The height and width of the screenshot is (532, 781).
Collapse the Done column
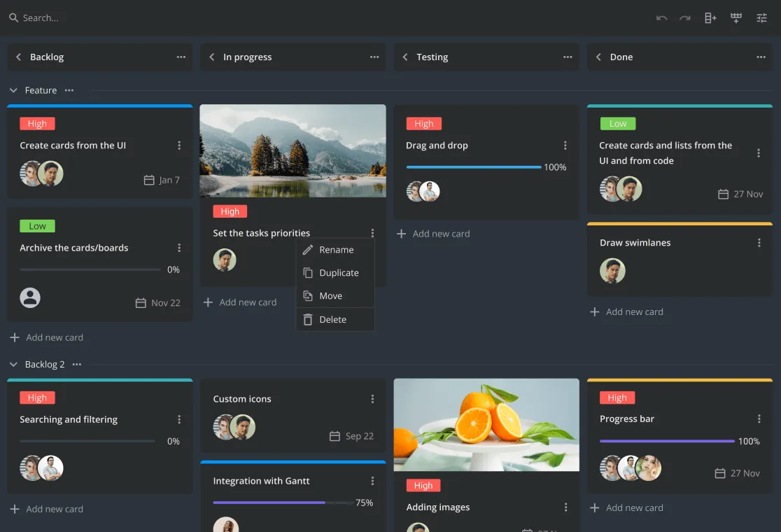tap(598, 57)
